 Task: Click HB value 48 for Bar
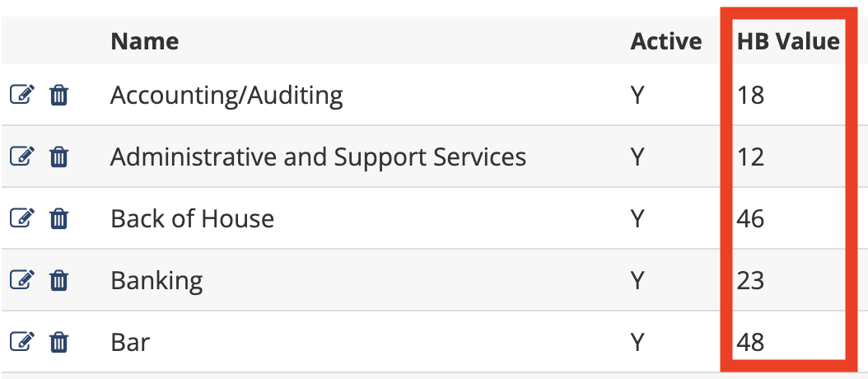pyautogui.click(x=750, y=341)
